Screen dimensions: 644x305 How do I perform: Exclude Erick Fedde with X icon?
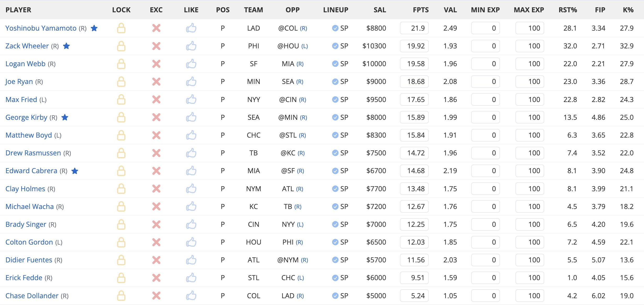pos(156,278)
